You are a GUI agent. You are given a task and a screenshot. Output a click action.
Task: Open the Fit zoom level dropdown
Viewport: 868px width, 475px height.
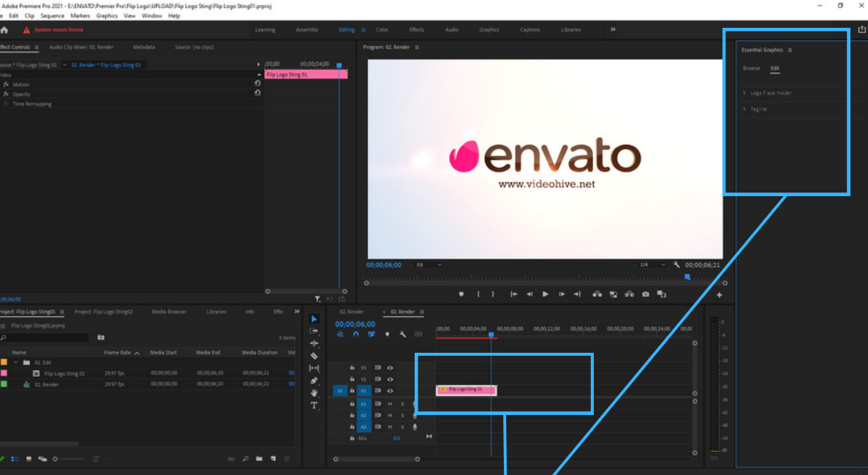pos(429,265)
